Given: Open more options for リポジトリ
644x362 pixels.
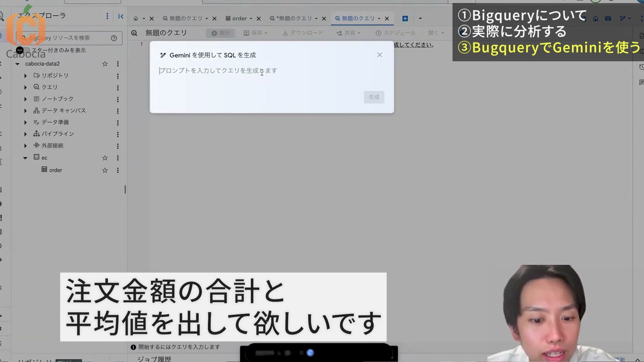Looking at the screenshot, I should pos(118,76).
